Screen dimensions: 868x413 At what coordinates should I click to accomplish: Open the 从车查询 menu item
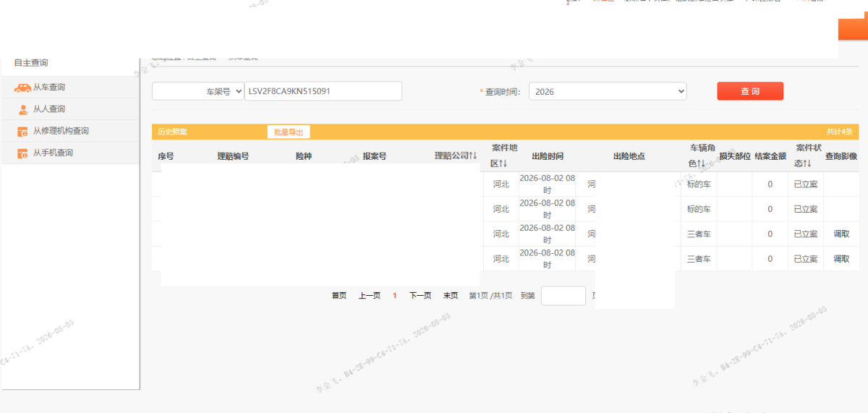[x=69, y=88]
